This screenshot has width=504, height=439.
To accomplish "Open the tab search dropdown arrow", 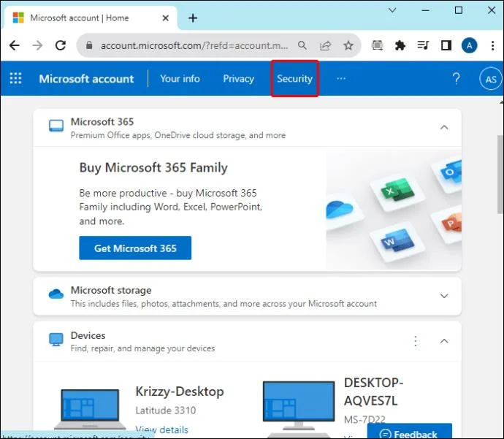I will pos(392,10).
